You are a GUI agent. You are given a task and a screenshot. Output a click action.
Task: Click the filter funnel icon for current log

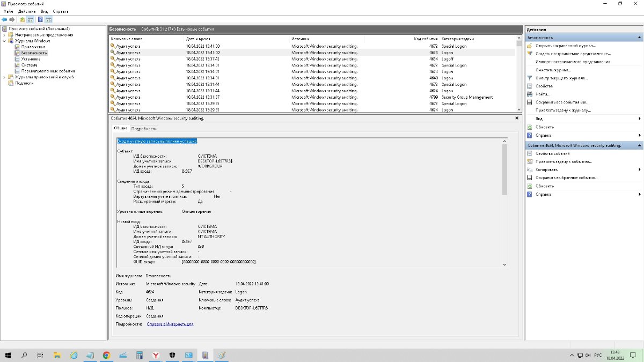tap(530, 78)
